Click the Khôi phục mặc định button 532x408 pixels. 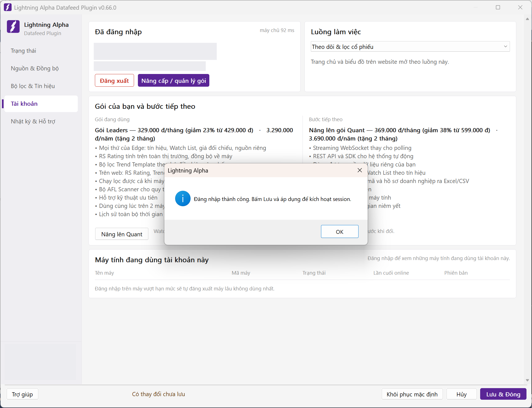click(412, 394)
